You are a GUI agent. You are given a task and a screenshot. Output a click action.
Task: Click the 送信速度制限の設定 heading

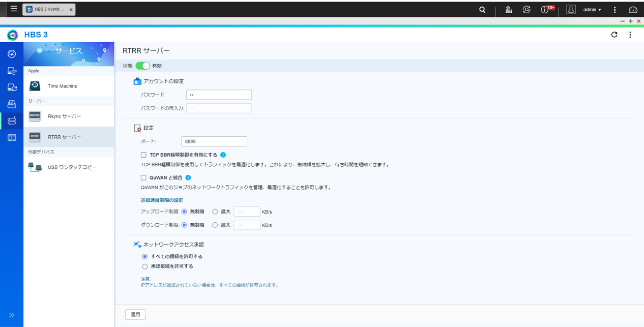click(x=162, y=200)
